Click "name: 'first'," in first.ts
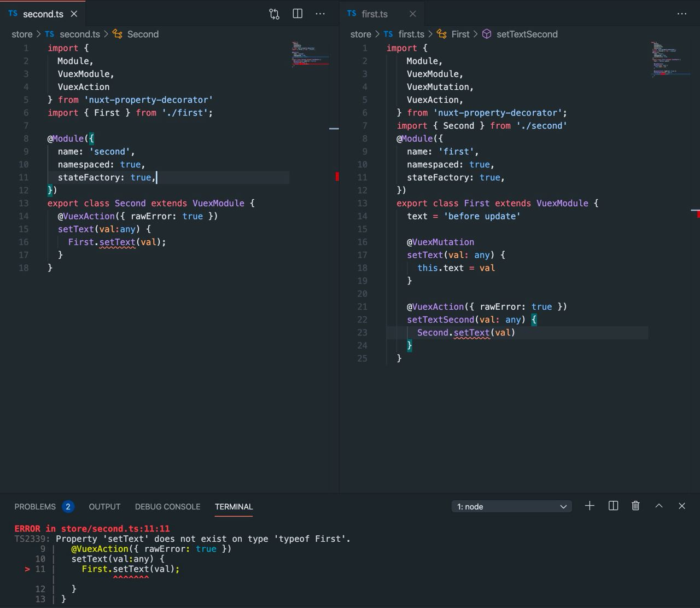The image size is (700, 608). [x=443, y=152]
